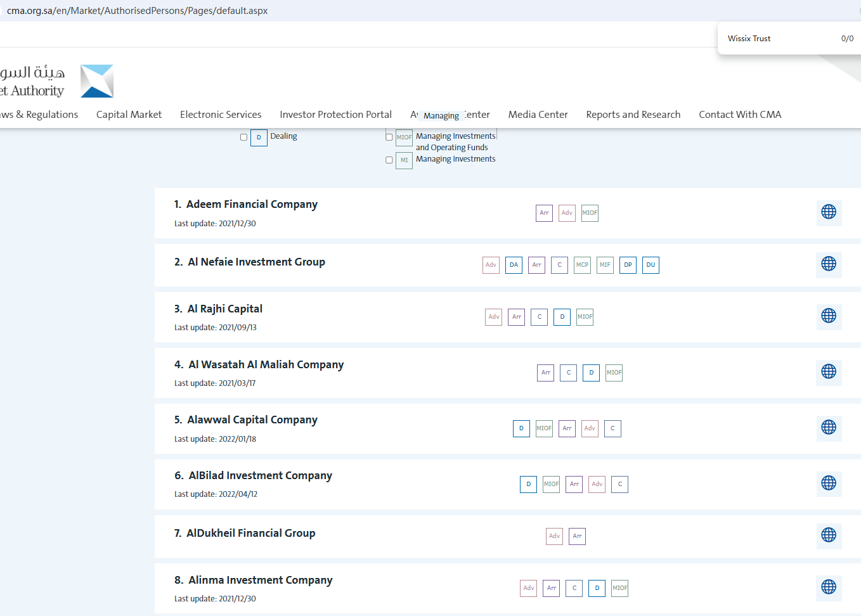
Task: Enable the Managing Investments and Operating Funds checkbox
Action: pos(389,137)
